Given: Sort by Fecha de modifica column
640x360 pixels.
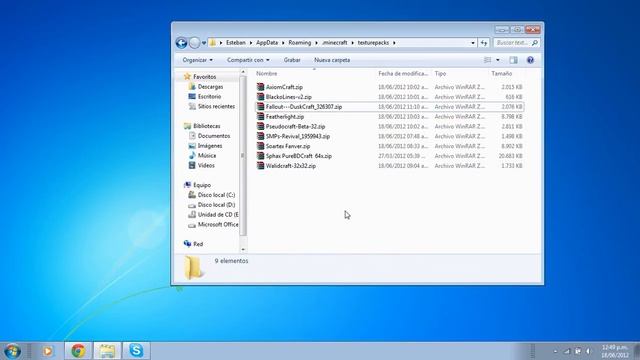Looking at the screenshot, I should [403, 73].
